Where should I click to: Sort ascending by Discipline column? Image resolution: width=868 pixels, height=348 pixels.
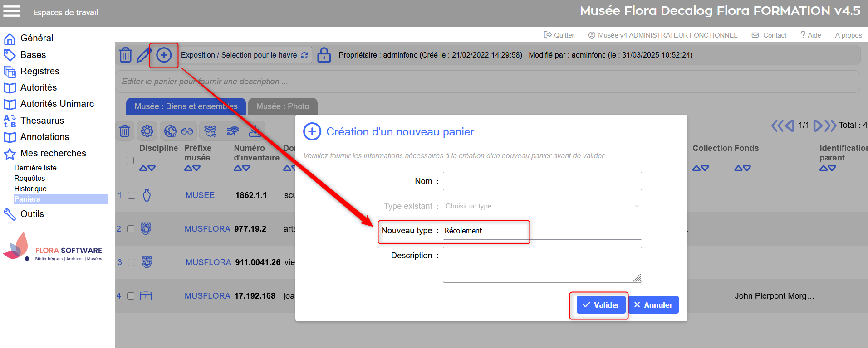click(x=143, y=168)
